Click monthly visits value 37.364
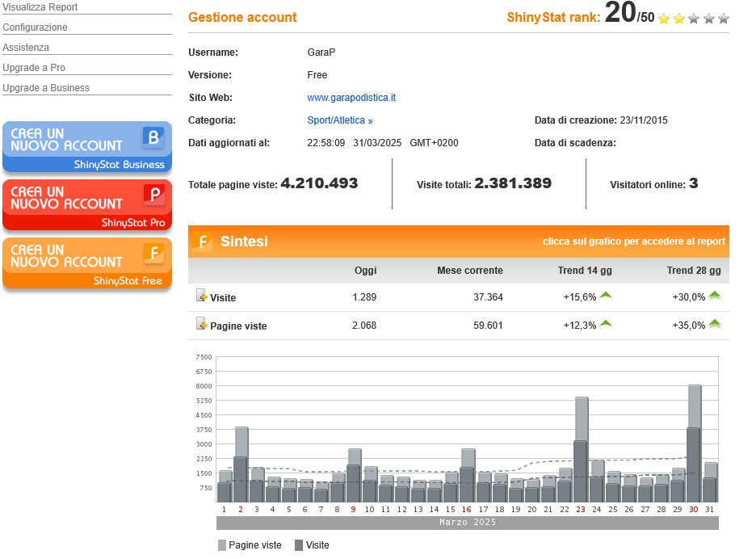The image size is (756, 559). tap(488, 297)
